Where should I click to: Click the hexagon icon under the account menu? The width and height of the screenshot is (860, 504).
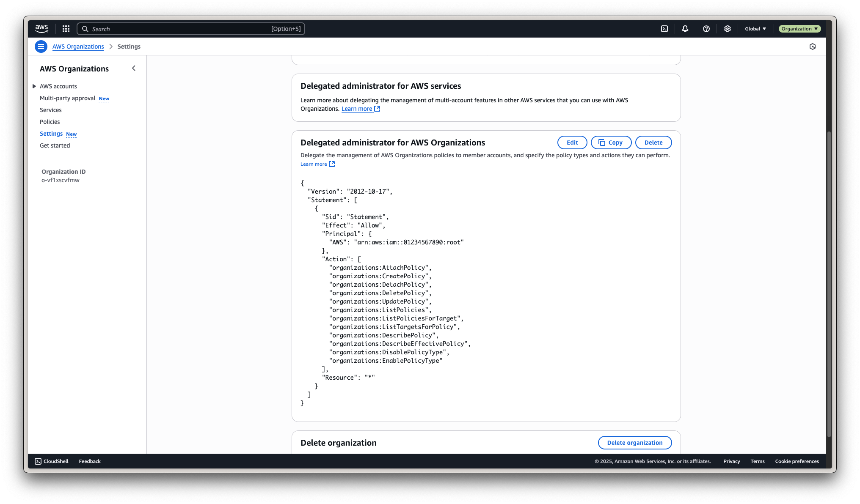(x=813, y=47)
